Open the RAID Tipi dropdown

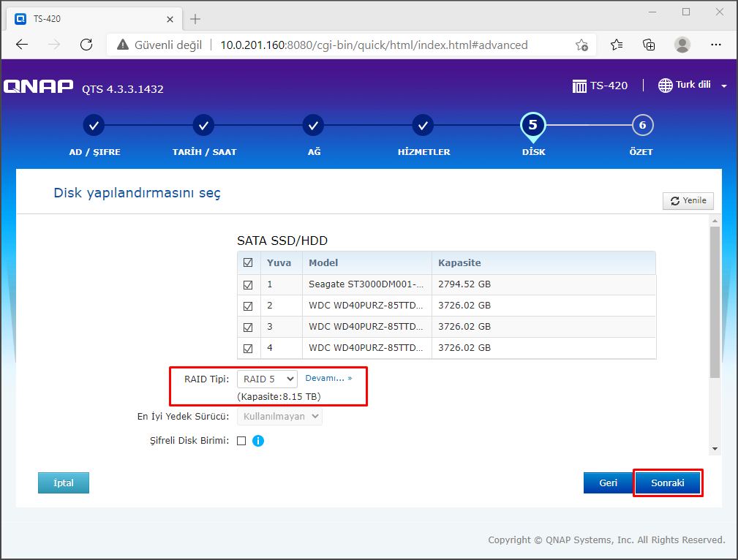pos(267,379)
